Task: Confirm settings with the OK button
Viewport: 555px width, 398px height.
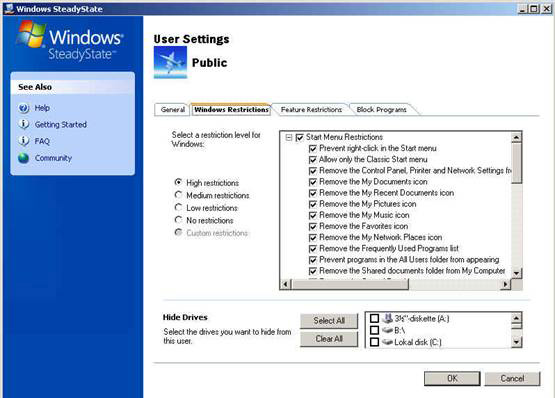Action: (452, 379)
